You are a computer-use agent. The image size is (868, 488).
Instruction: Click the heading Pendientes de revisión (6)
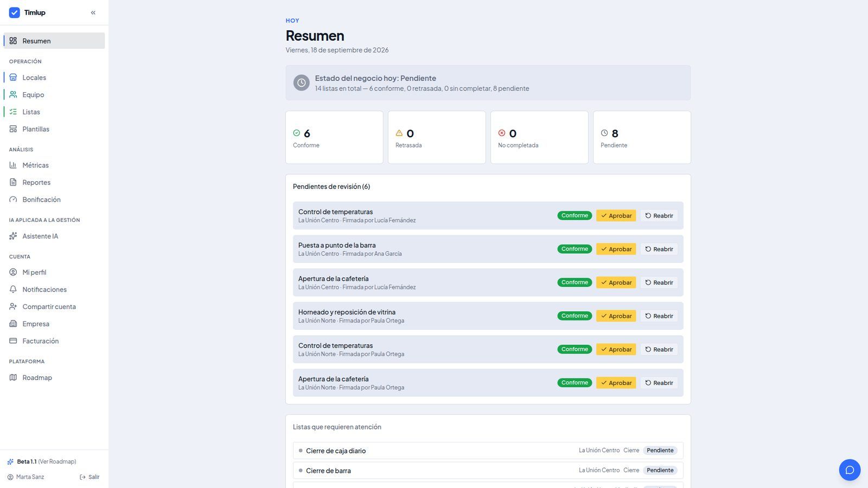pyautogui.click(x=331, y=187)
